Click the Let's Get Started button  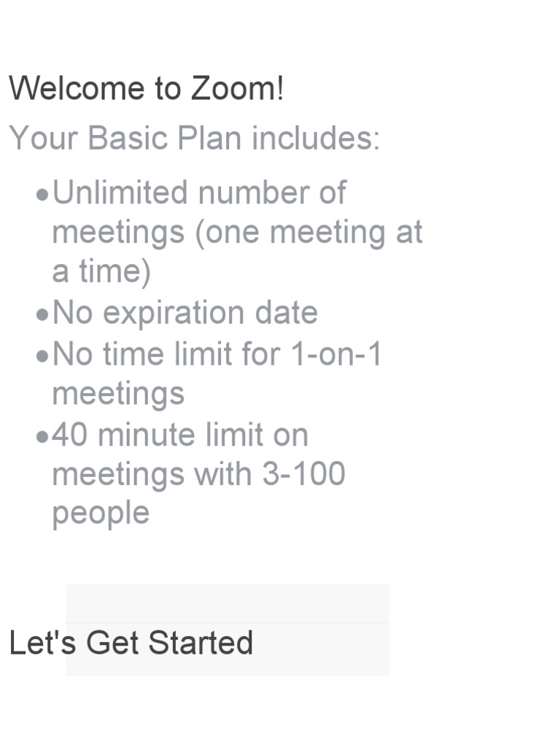tap(227, 630)
